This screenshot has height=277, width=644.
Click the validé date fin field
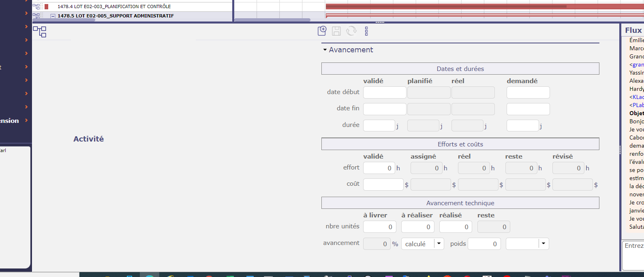(x=385, y=109)
